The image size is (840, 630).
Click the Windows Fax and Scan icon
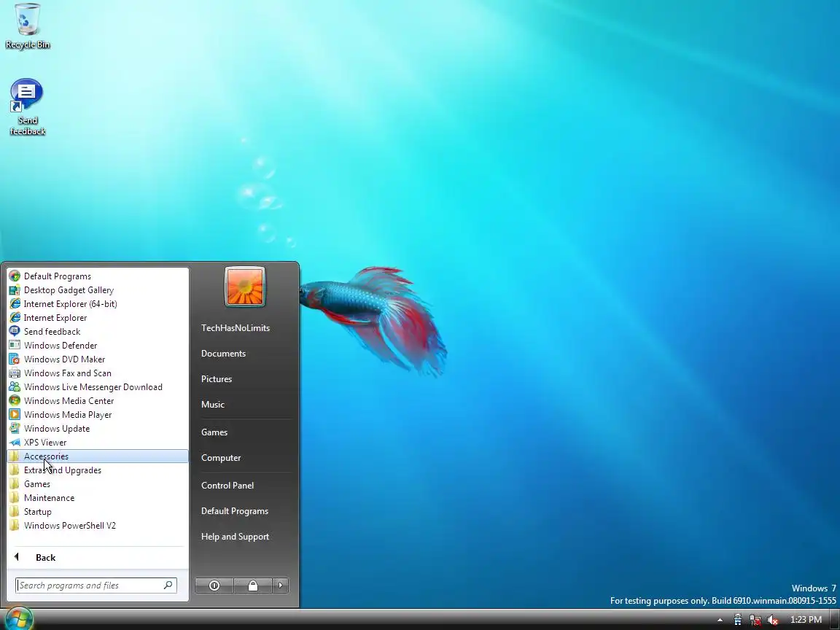15,373
